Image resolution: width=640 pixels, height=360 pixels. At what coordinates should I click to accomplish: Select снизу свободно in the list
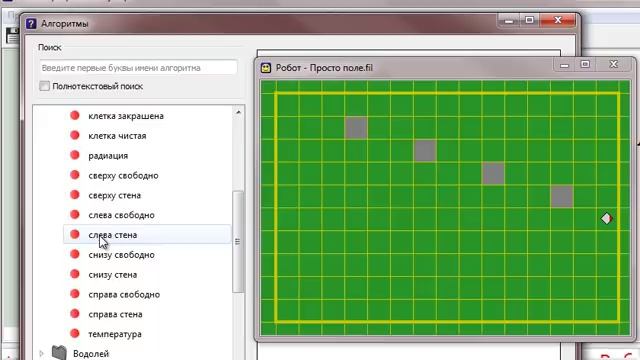click(x=121, y=255)
